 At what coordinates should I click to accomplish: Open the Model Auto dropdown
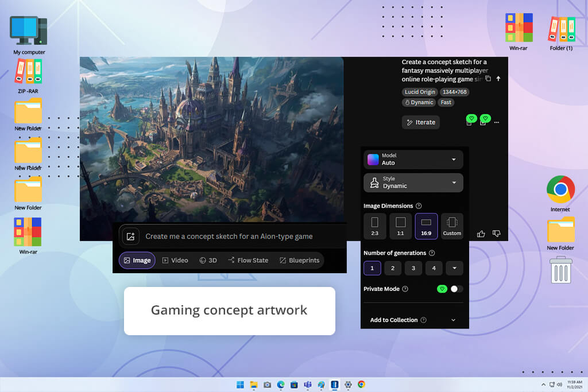point(413,160)
